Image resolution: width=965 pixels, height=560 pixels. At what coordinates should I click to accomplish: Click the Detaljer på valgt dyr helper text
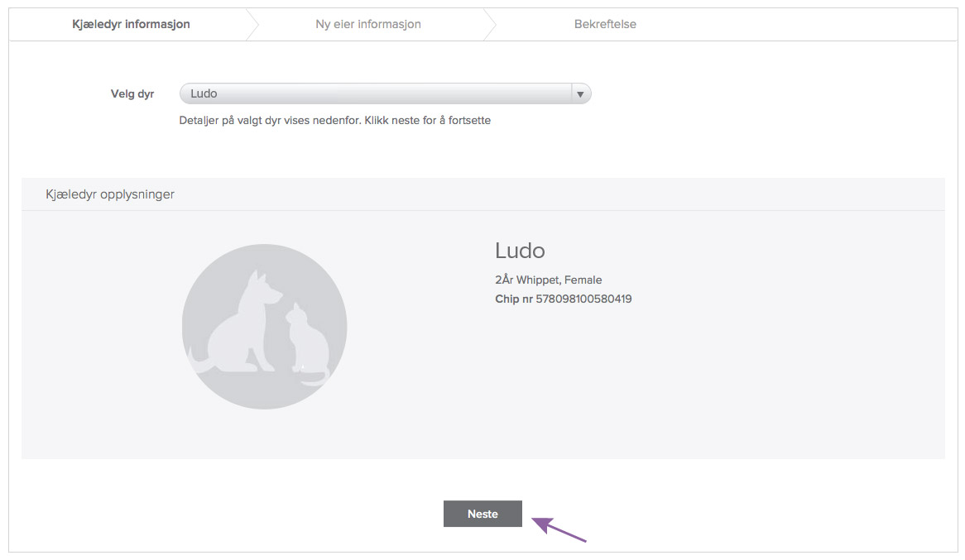(334, 121)
